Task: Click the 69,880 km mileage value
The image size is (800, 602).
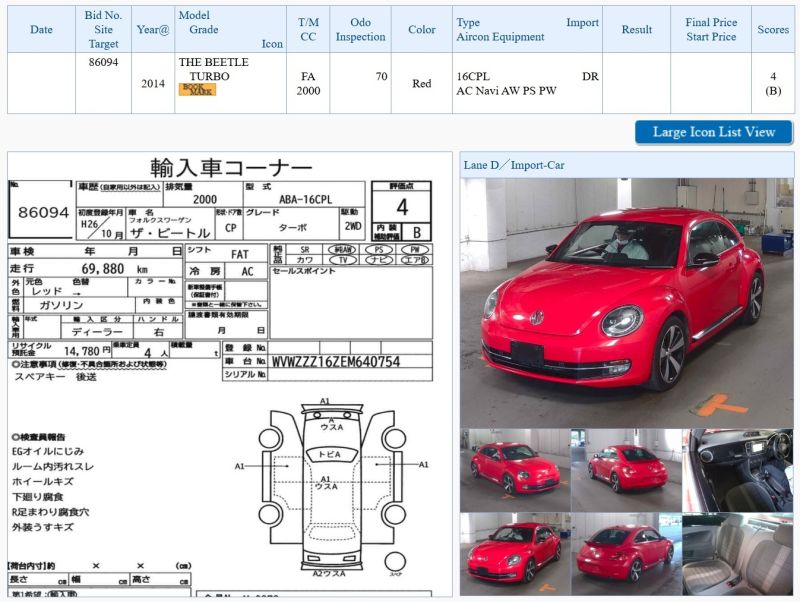Action: 114,268
